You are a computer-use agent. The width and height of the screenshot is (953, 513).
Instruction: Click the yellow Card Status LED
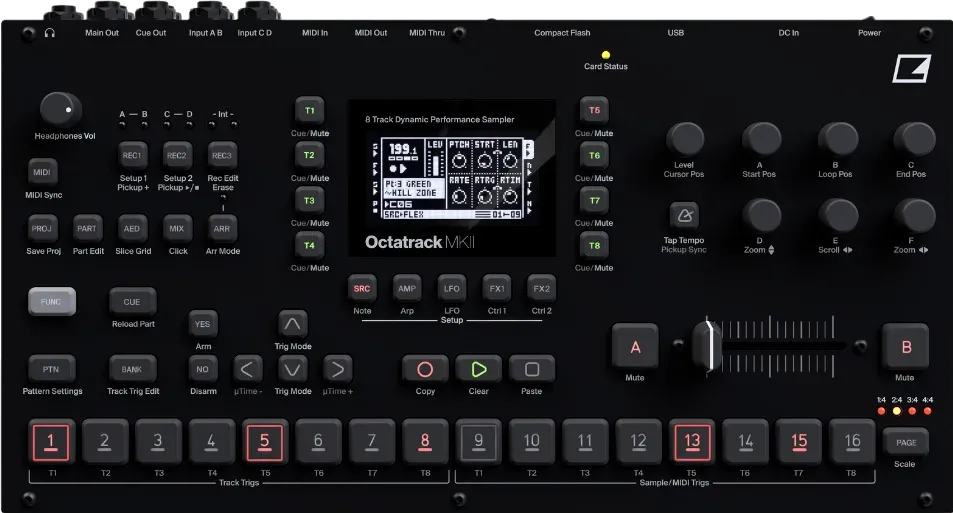click(x=605, y=55)
